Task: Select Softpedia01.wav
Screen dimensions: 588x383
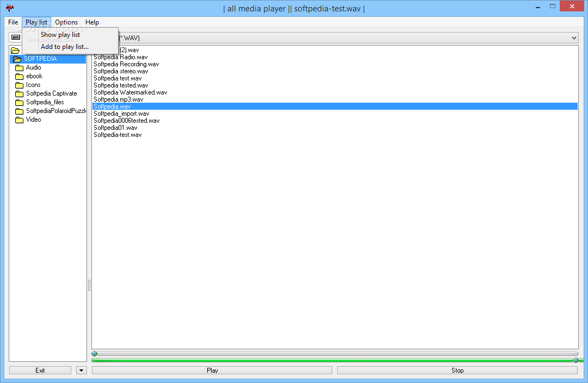Action: 115,128
